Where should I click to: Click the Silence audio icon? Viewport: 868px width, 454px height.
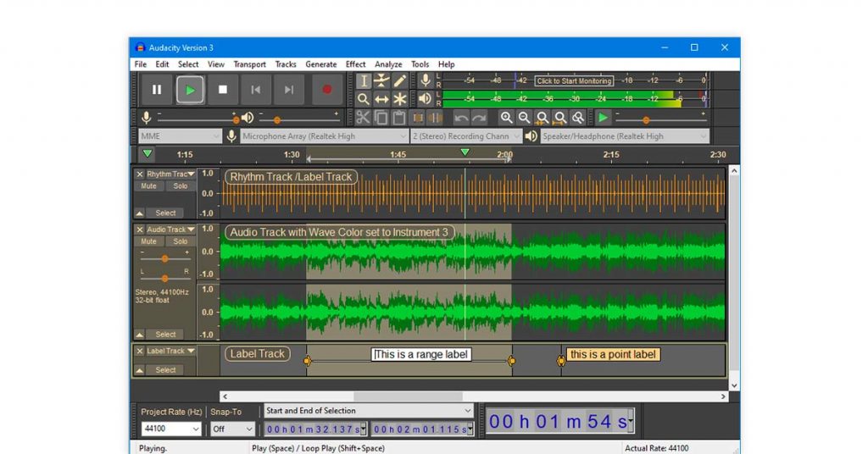[x=436, y=118]
